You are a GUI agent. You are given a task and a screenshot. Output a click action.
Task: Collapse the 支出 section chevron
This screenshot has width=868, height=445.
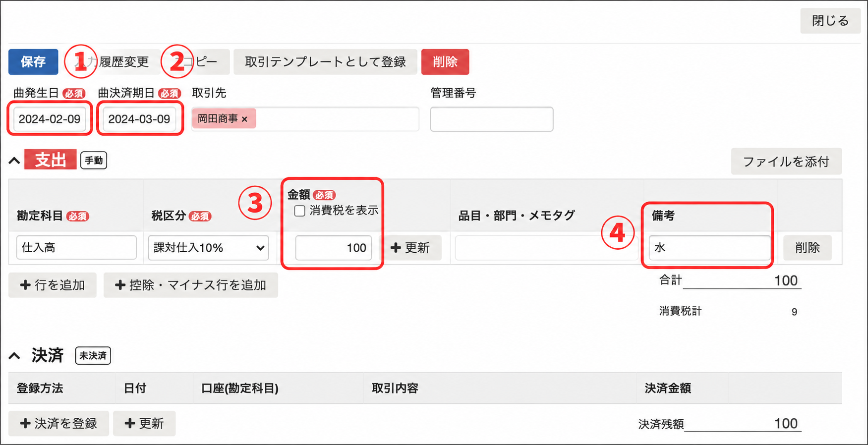[x=14, y=161]
